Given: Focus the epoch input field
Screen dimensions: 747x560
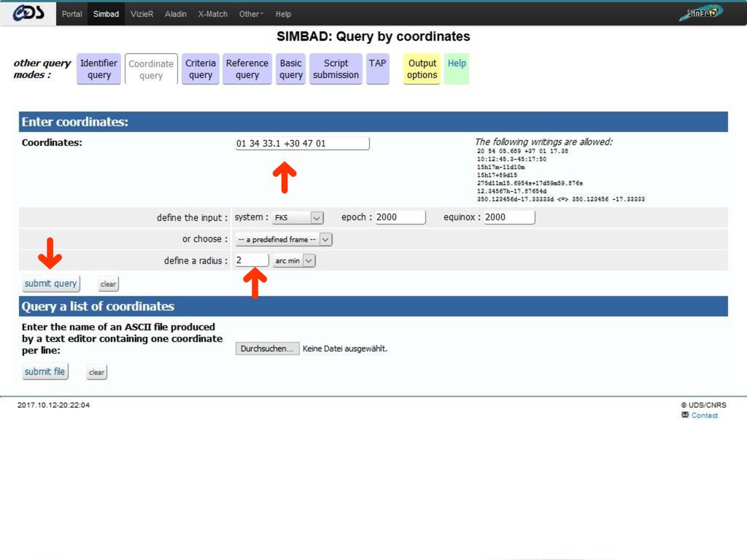Looking at the screenshot, I should coord(400,217).
